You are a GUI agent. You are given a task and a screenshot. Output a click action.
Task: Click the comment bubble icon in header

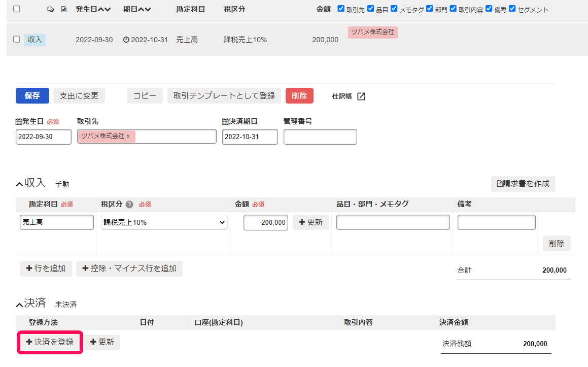(x=50, y=9)
